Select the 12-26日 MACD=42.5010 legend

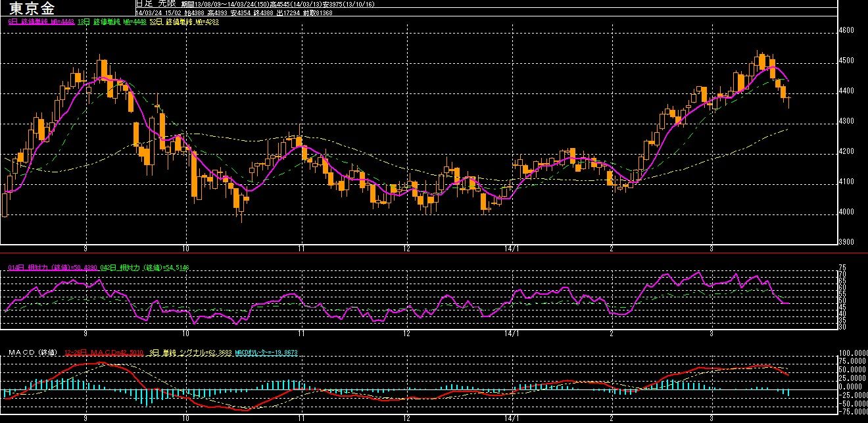[x=105, y=353]
